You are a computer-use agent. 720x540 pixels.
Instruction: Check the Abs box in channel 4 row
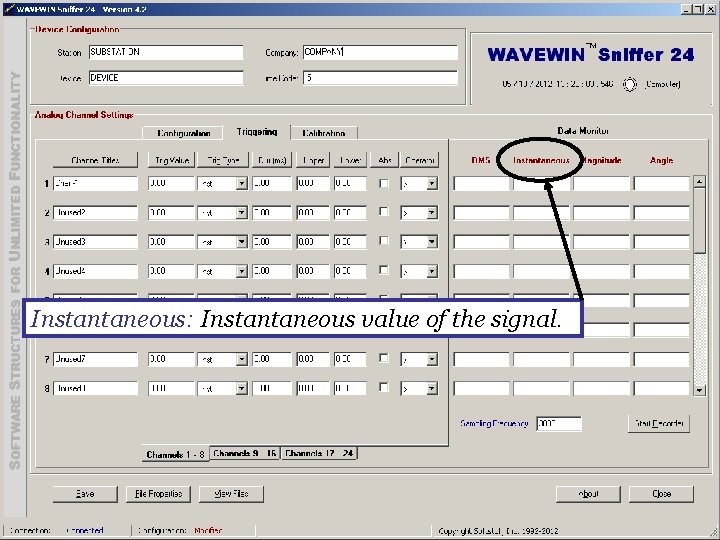click(x=383, y=270)
